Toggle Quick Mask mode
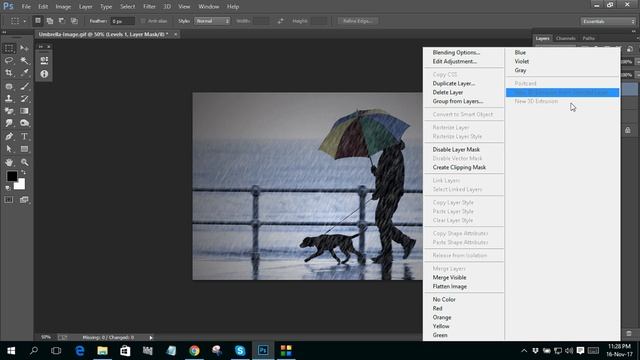This screenshot has width=640, height=360. point(9,200)
